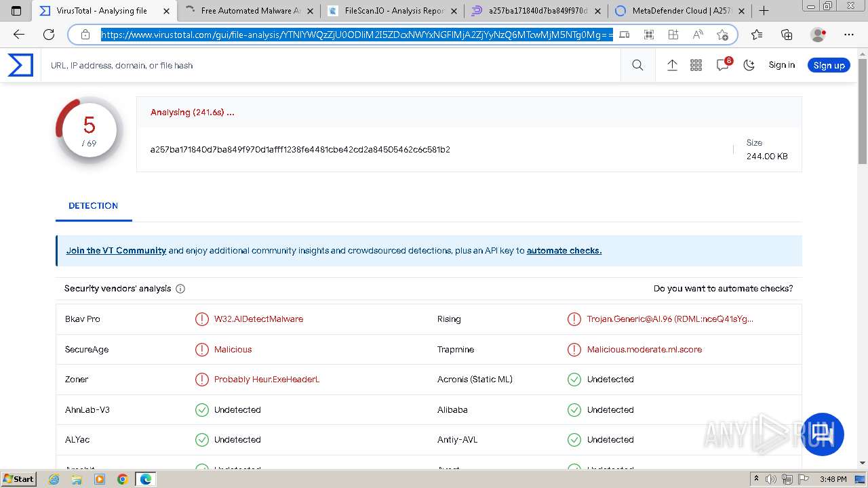Open the media player taskbar icon
Image resolution: width=868 pixels, height=488 pixels.
[x=100, y=479]
